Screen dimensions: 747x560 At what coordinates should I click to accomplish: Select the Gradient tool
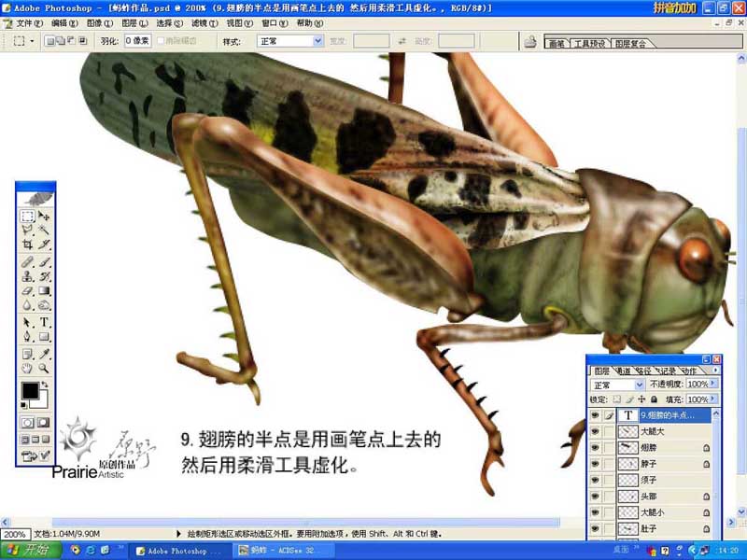click(44, 290)
